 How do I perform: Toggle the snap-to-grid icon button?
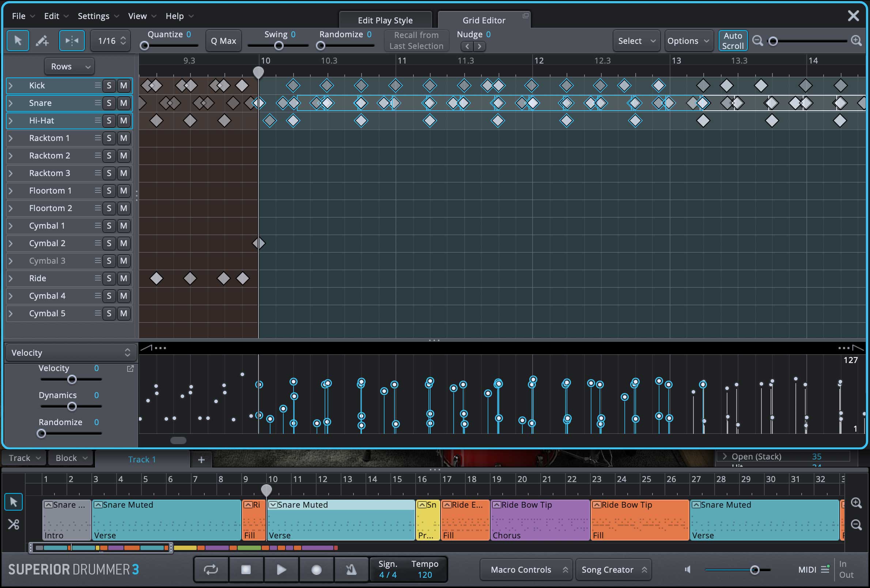click(x=72, y=41)
